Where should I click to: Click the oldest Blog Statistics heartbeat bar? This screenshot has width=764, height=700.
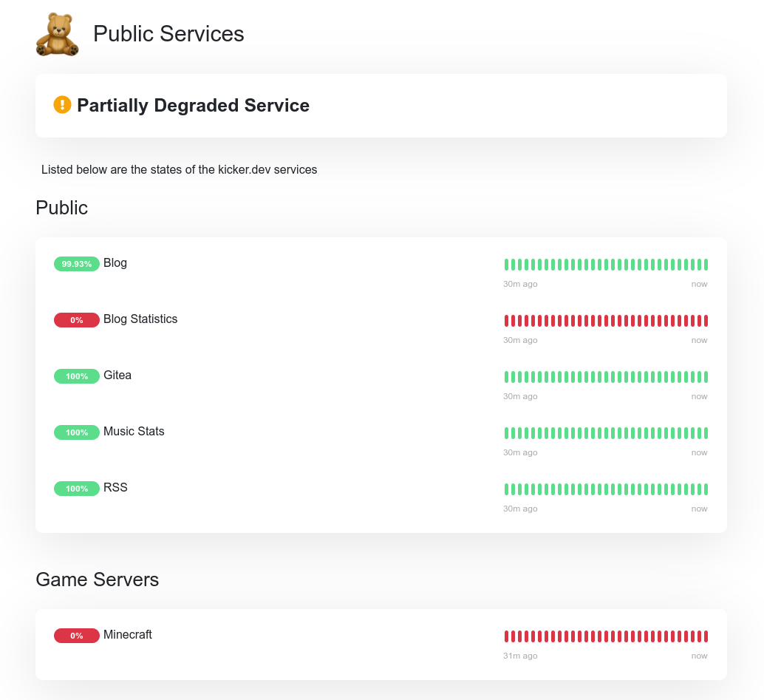click(507, 321)
